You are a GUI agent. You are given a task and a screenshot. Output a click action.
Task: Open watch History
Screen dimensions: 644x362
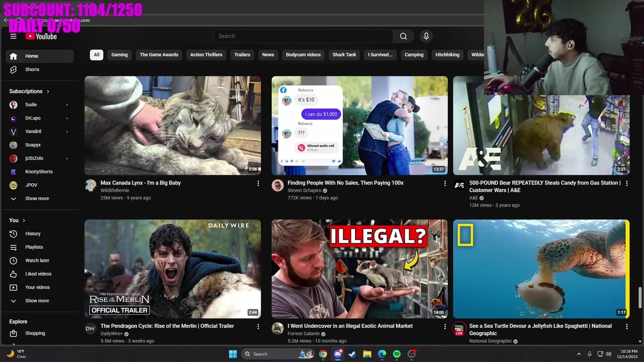[x=40, y=234]
